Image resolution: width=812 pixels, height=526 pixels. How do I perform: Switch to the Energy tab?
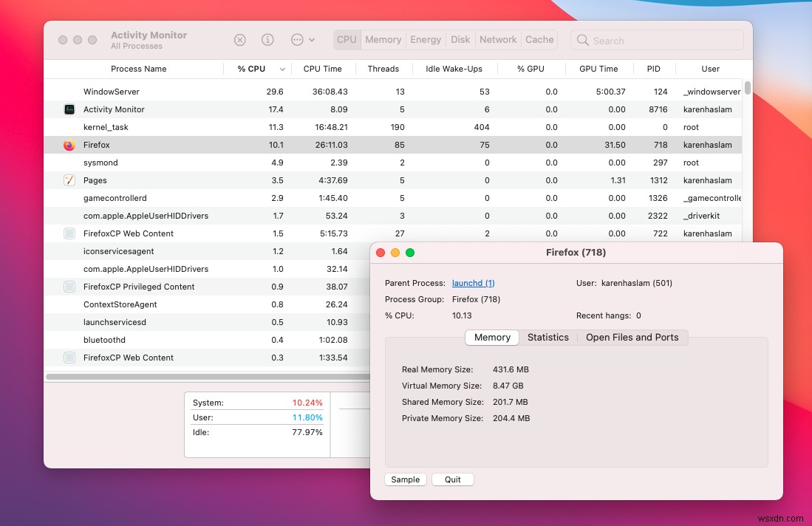click(426, 40)
